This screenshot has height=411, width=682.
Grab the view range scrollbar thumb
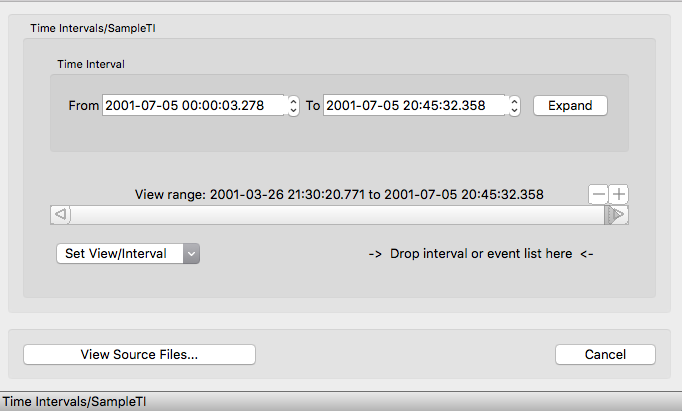[x=608, y=214]
